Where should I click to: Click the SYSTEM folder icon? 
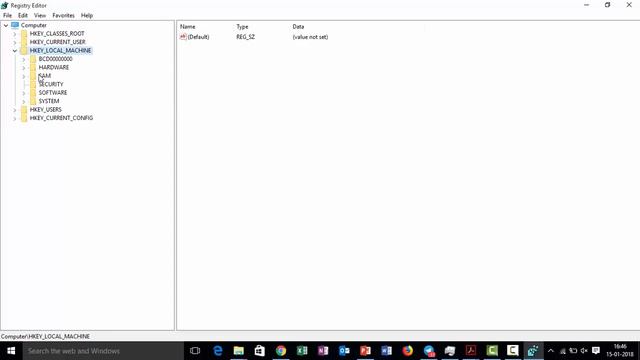tap(33, 101)
